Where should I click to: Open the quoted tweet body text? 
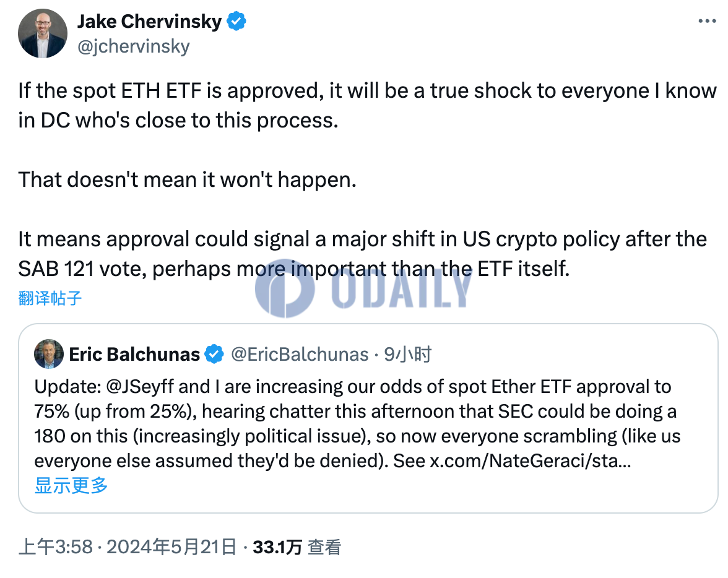[x=358, y=424]
